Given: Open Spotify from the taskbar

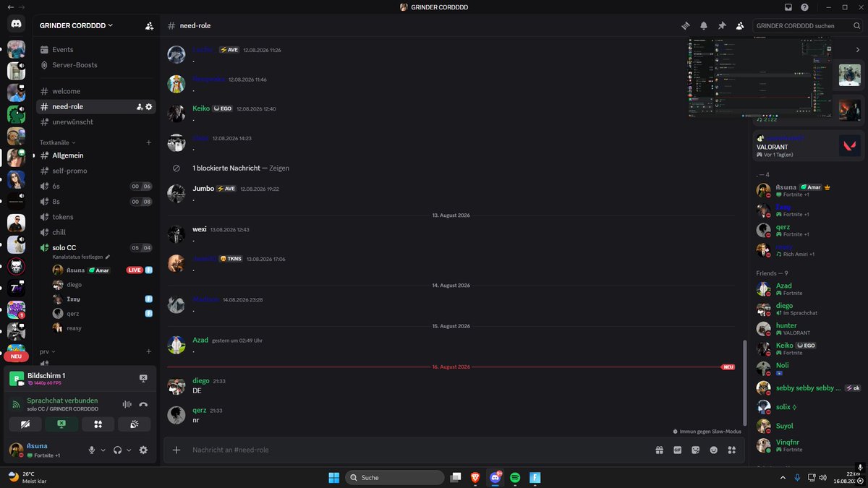Looking at the screenshot, I should point(515,478).
